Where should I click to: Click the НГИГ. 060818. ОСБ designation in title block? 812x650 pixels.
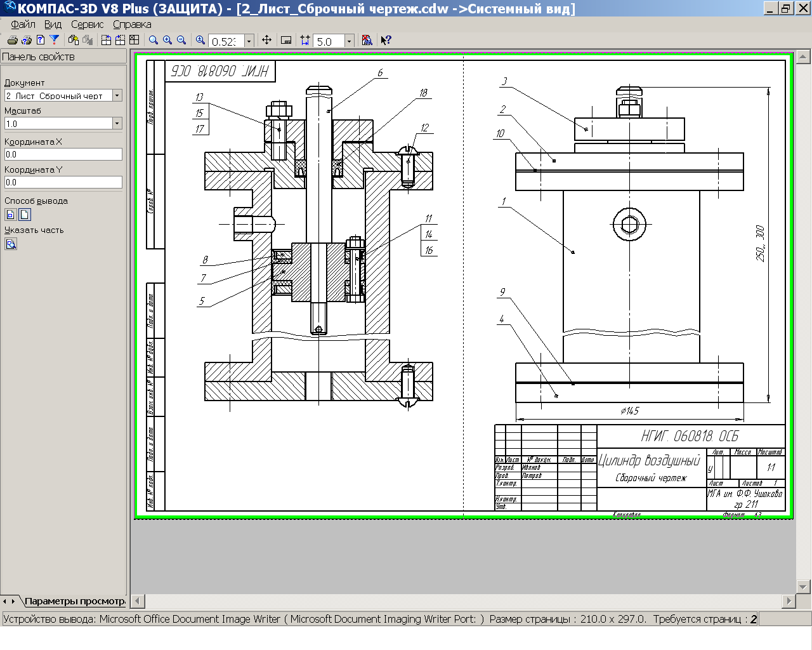690,436
